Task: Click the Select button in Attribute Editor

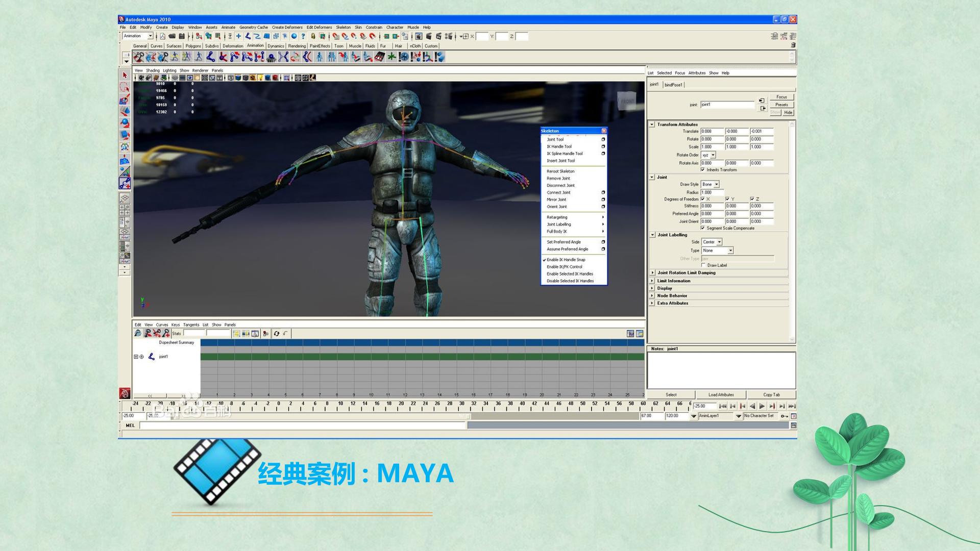Action: (x=671, y=395)
